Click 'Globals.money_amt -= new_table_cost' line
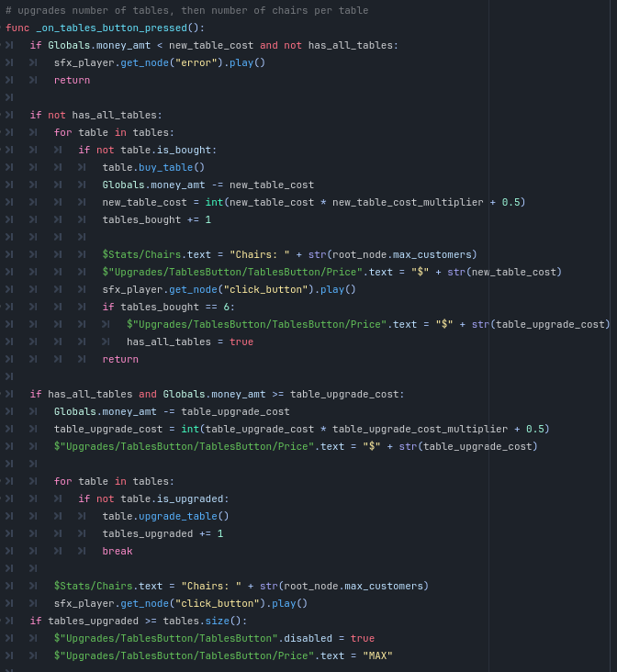The image size is (617, 672). [208, 185]
